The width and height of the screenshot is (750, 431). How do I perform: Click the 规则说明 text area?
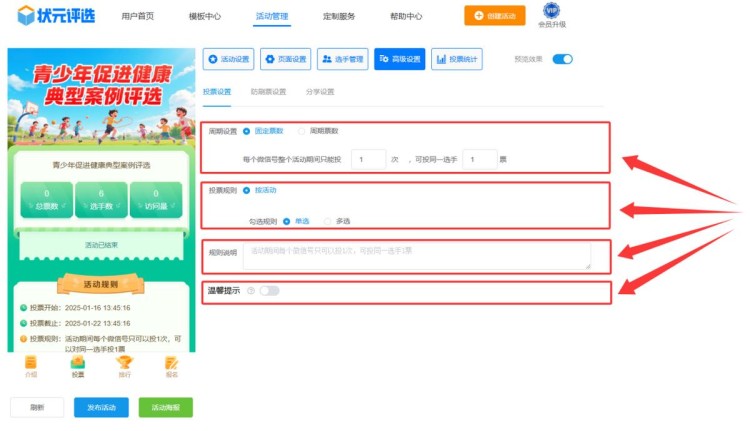pyautogui.click(x=416, y=255)
